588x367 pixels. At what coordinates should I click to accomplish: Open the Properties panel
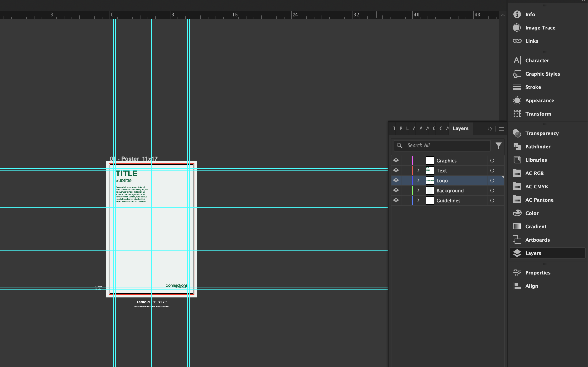(538, 273)
